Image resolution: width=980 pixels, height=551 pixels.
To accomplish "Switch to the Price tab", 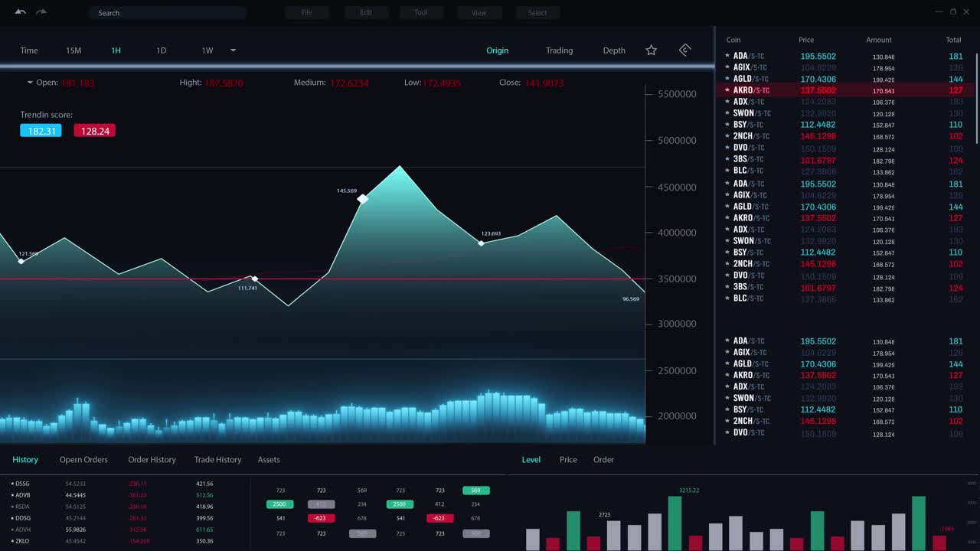I will [568, 460].
